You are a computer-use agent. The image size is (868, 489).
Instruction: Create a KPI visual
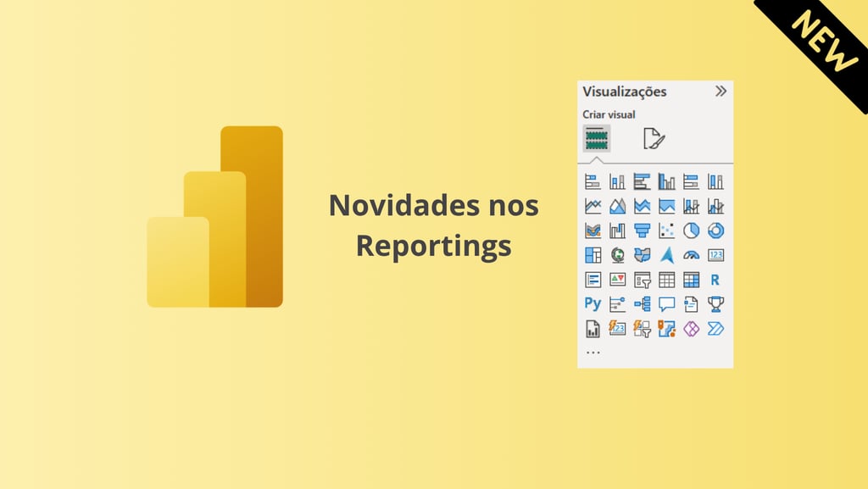pyautogui.click(x=617, y=280)
